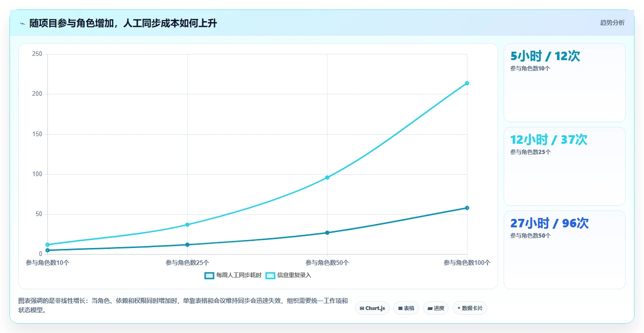Viewport: 644px width, 333px height.
Task: Click the 每周人工同步耗时 data point at 25个
Action: (x=187, y=245)
